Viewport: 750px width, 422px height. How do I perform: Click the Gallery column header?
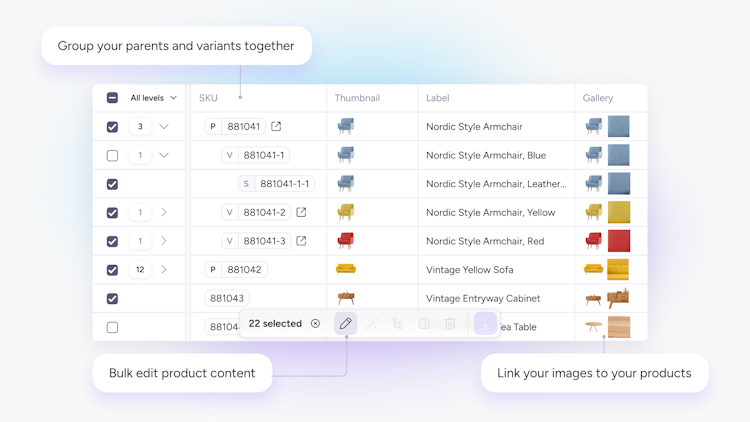(x=597, y=98)
